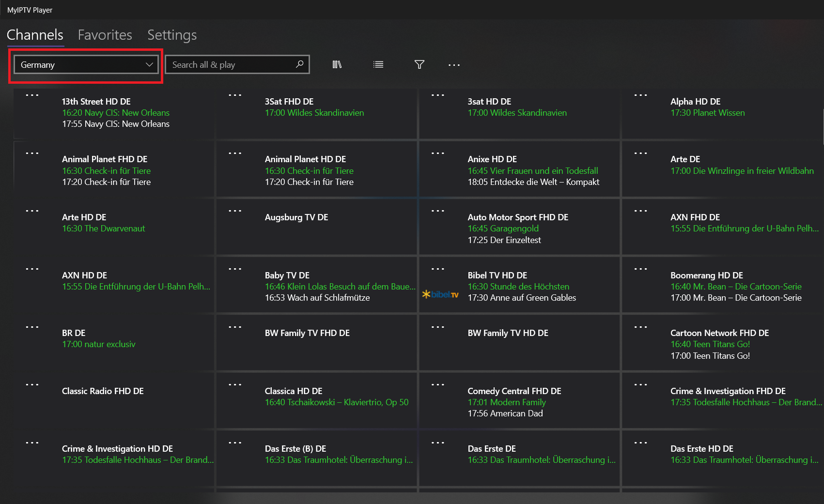Open options menu for Cartoon Network FHD DE
824x504 pixels.
point(640,327)
